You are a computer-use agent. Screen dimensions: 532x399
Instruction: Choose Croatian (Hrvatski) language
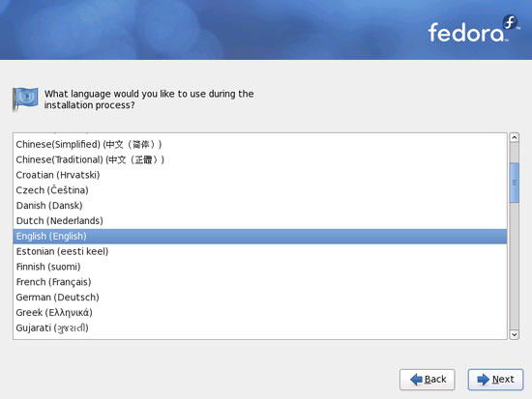point(260,175)
